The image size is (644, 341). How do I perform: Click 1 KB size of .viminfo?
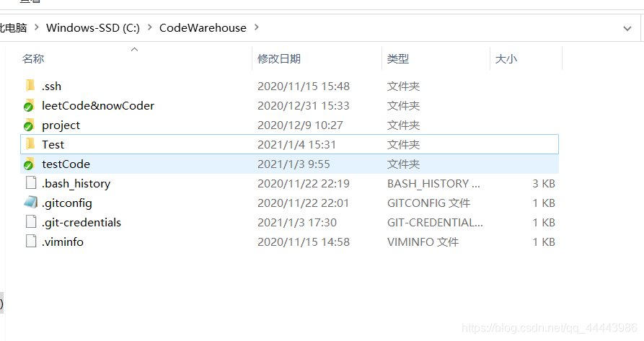click(544, 242)
